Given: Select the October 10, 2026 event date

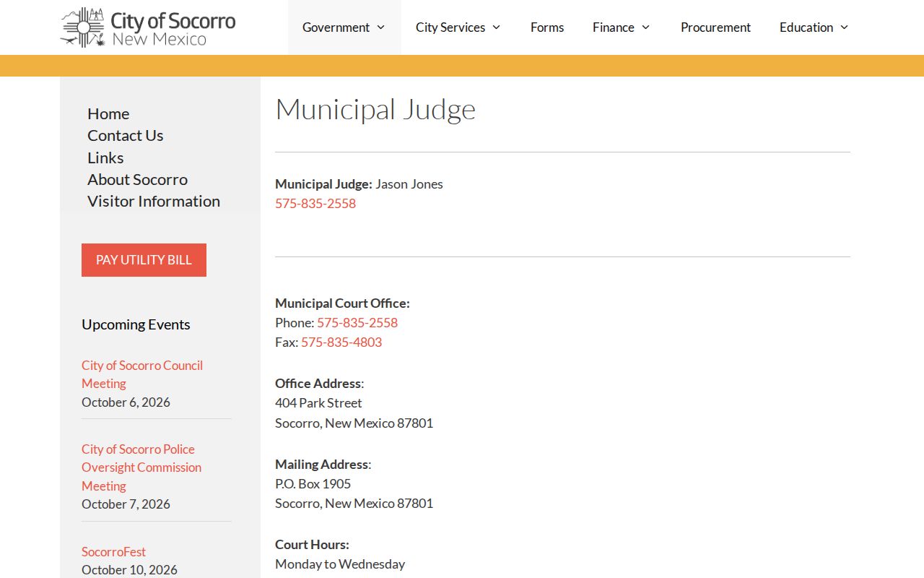Looking at the screenshot, I should (x=129, y=569).
